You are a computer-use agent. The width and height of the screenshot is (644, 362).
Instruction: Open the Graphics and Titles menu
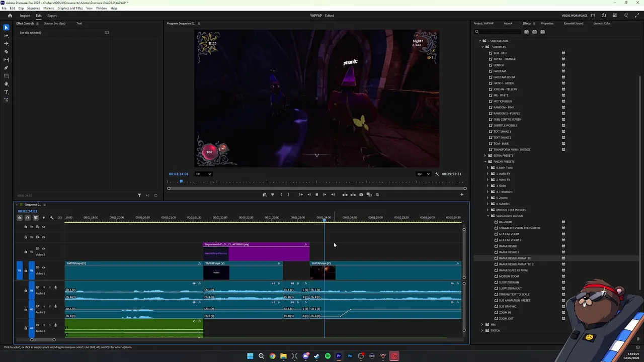(70, 9)
